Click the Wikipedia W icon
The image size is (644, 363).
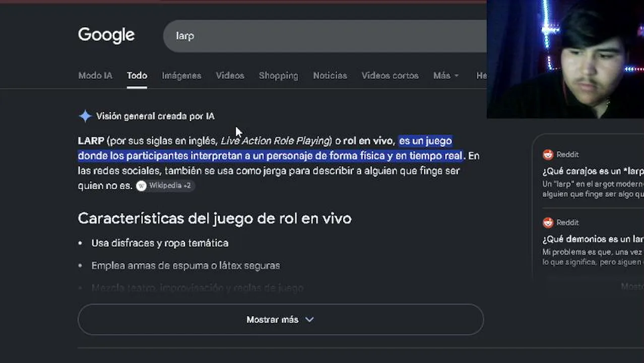pyautogui.click(x=142, y=186)
